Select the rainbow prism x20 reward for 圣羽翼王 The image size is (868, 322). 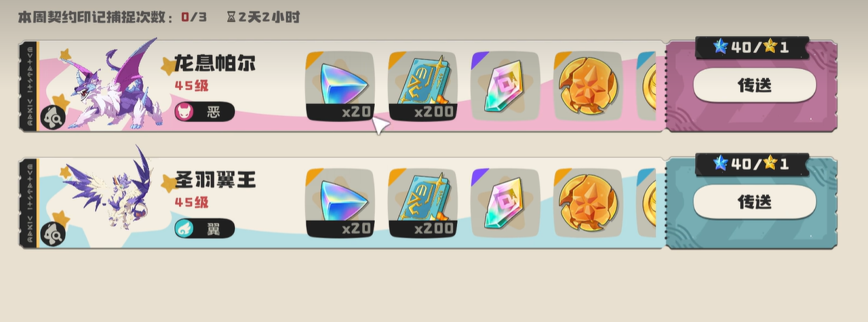[x=340, y=203]
